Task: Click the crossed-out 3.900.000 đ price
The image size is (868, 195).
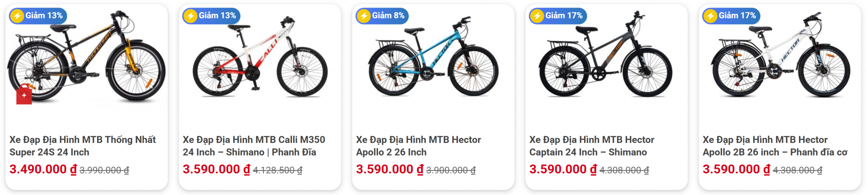Action: 451,170
